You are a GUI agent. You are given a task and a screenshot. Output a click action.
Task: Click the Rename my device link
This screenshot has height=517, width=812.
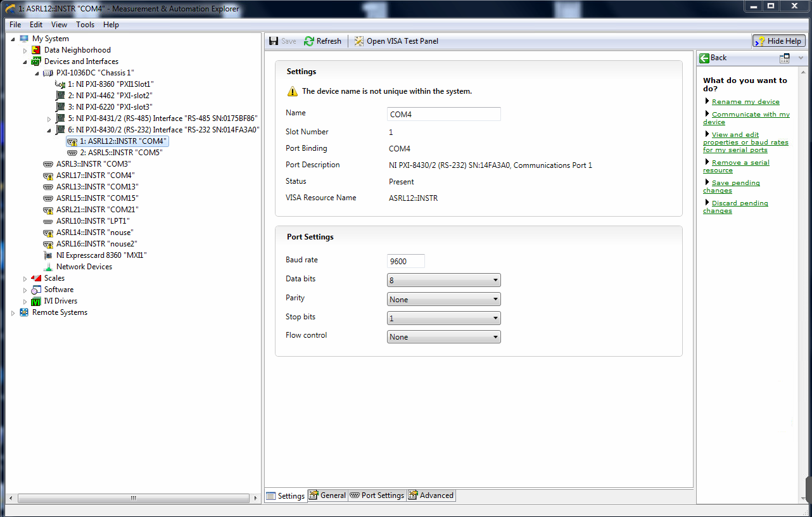745,101
